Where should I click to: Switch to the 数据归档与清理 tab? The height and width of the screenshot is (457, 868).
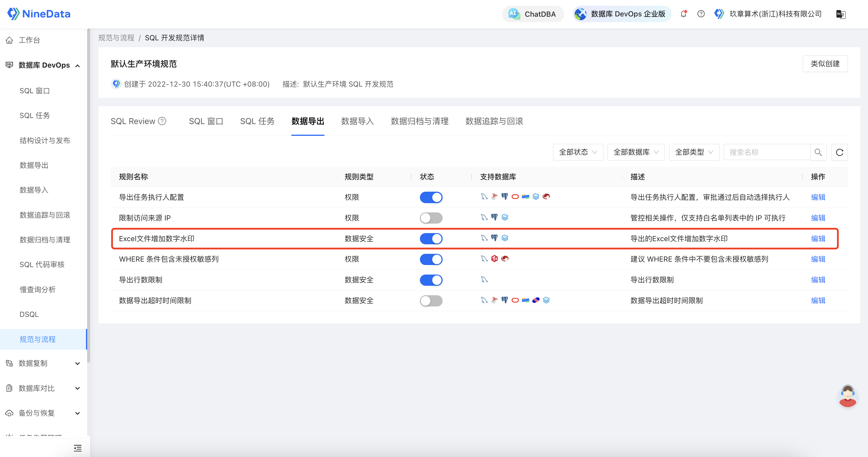[420, 121]
